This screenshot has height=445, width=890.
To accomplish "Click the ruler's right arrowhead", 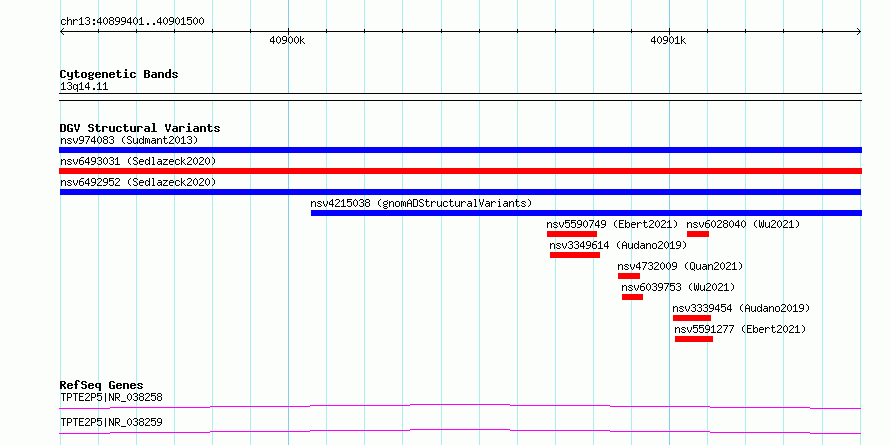I will pyautogui.click(x=859, y=32).
